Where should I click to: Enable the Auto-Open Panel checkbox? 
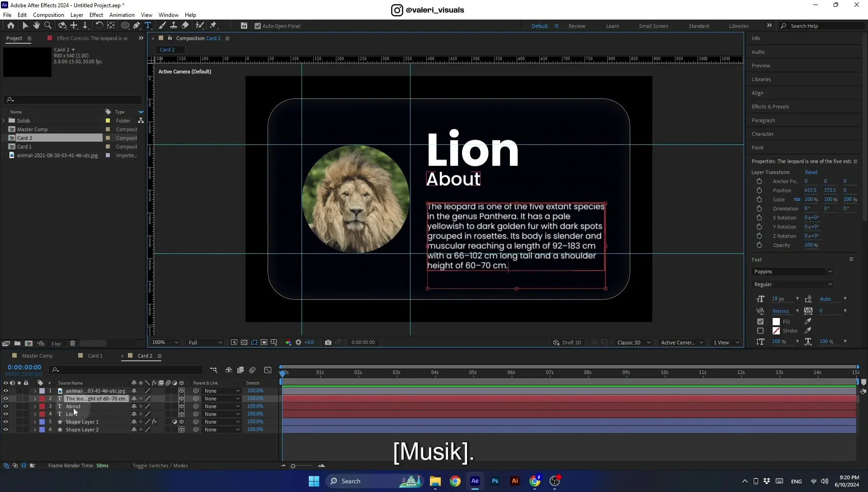pos(258,26)
